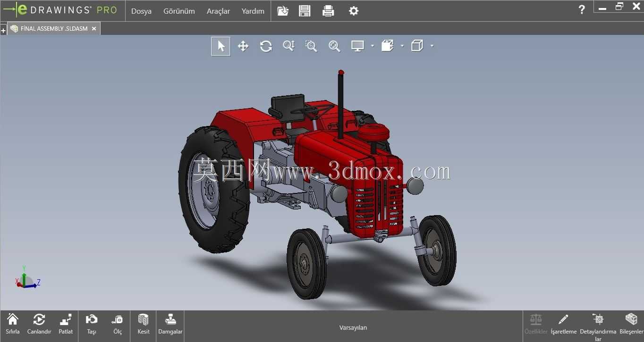Select the Ölç measure tool
The width and height of the screenshot is (644, 342).
tap(118, 324)
